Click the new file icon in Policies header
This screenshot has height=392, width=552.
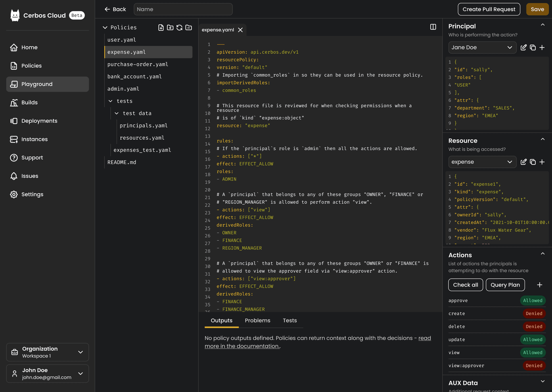[161, 28]
